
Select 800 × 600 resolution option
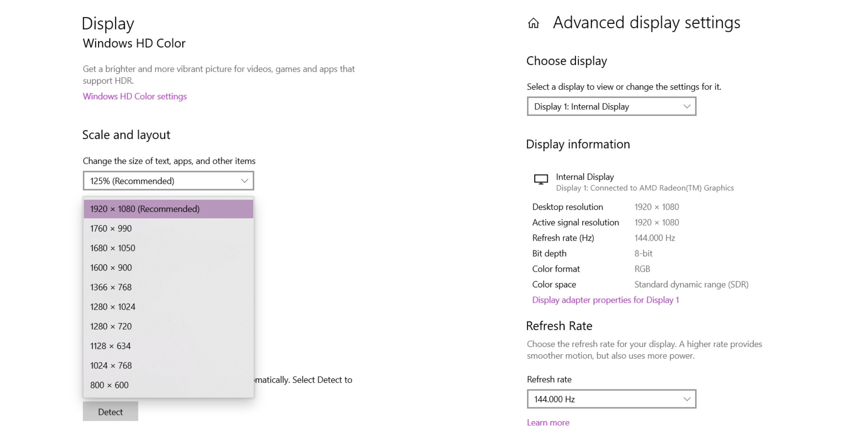click(x=168, y=385)
